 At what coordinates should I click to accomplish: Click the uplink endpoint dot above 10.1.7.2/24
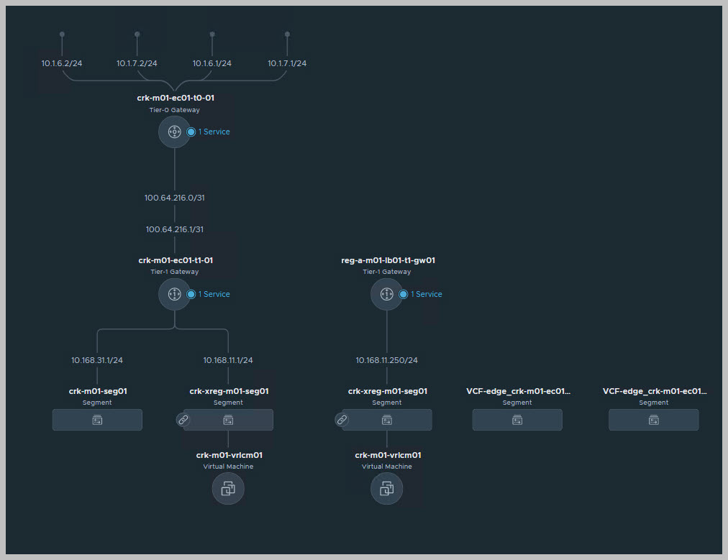point(137,34)
